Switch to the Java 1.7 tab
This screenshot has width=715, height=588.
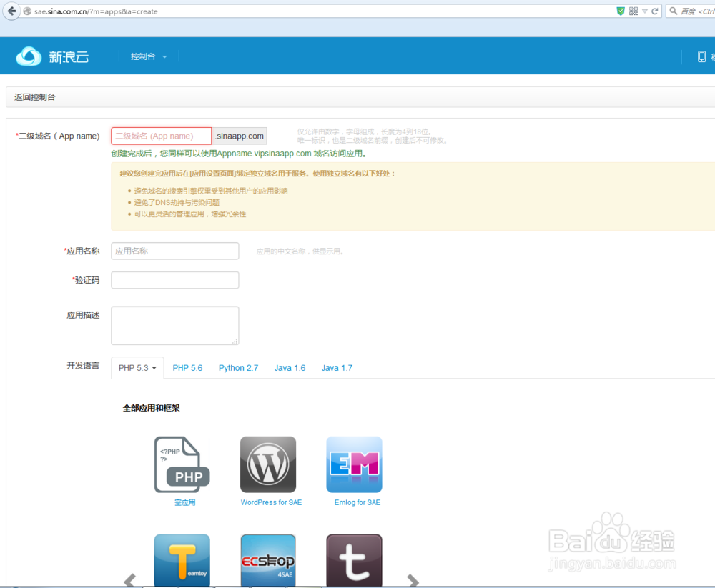(337, 368)
